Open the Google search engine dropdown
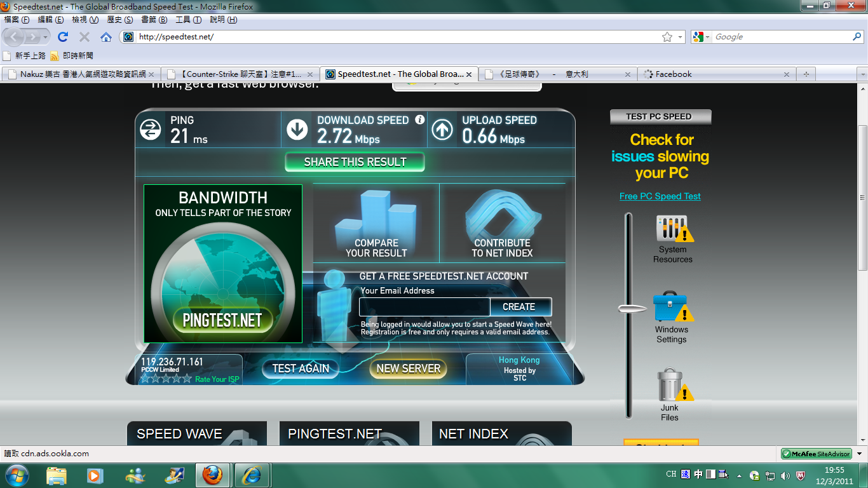This screenshot has width=868, height=488. pos(701,37)
